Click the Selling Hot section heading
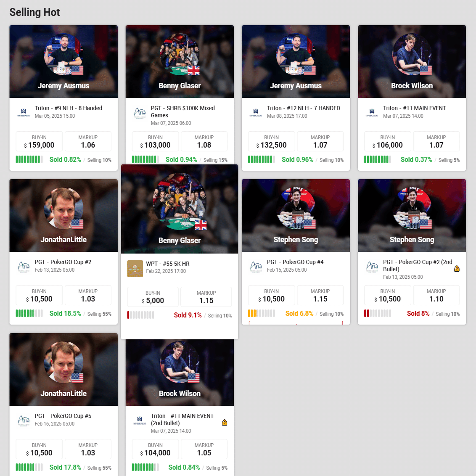This screenshot has height=476, width=476. [34, 12]
